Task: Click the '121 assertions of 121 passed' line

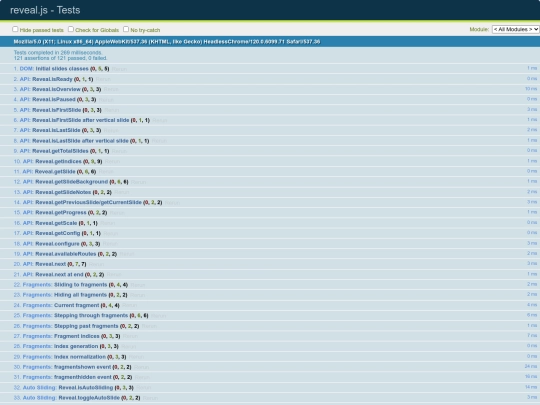Action: (x=60, y=58)
